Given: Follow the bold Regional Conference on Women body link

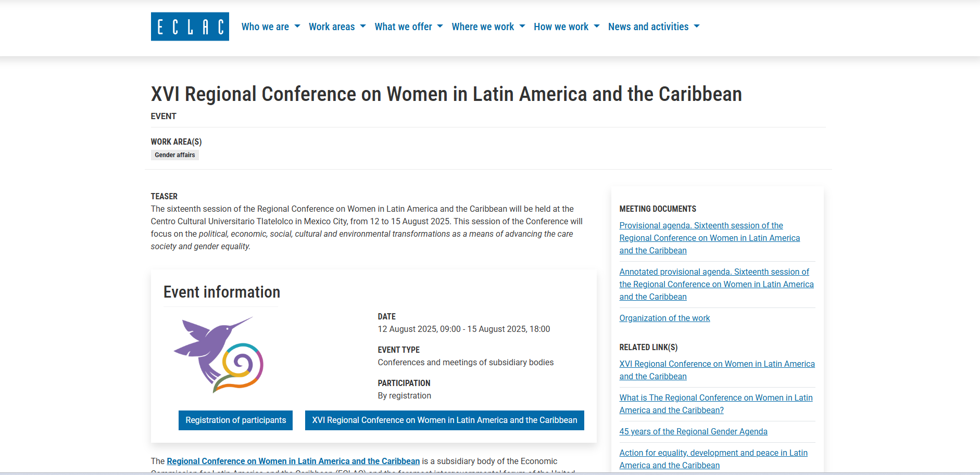Looking at the screenshot, I should [293, 461].
